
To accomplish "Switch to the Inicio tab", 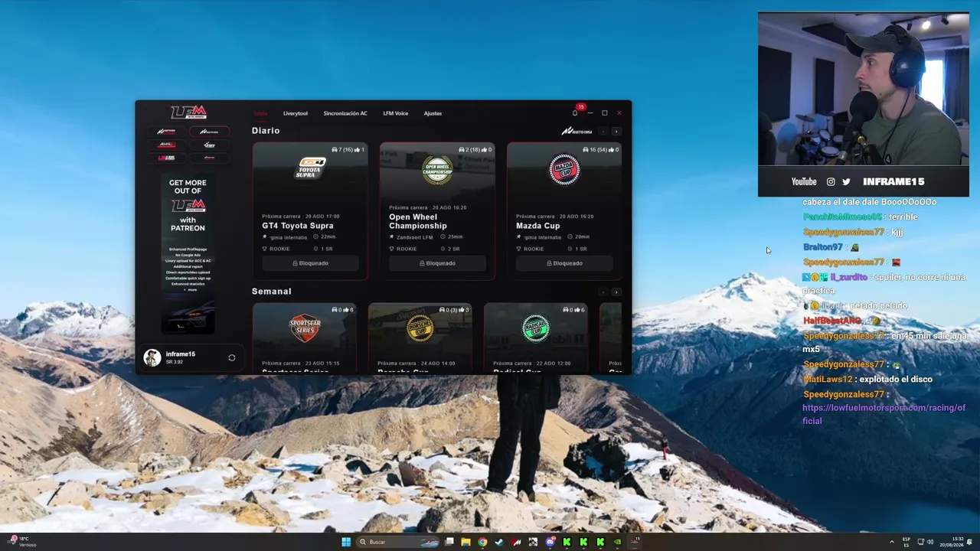I will [x=260, y=113].
